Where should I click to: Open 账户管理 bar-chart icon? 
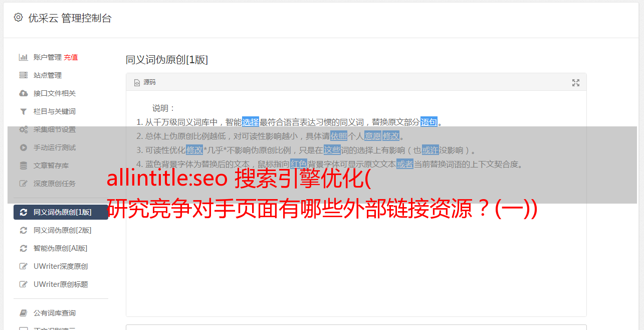[23, 57]
